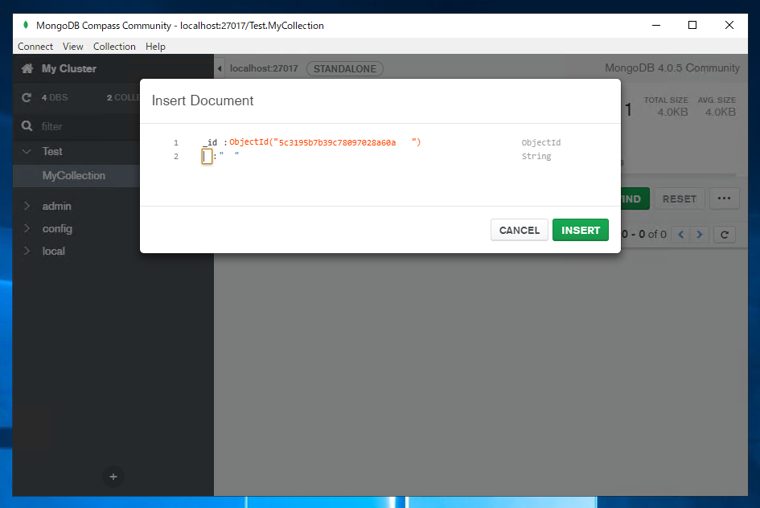
Task: Click the ObjectId value on line 1
Action: [325, 142]
